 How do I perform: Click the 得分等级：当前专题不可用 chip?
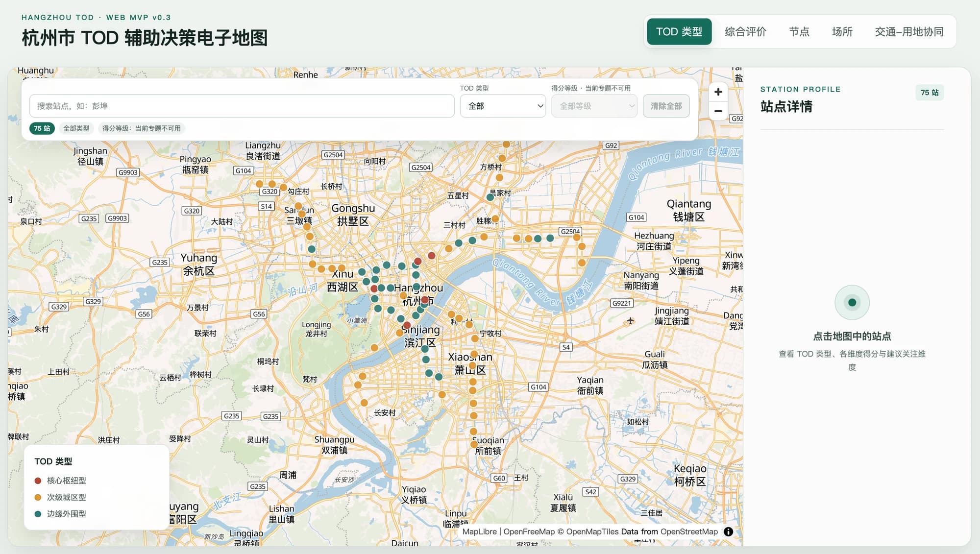[141, 128]
